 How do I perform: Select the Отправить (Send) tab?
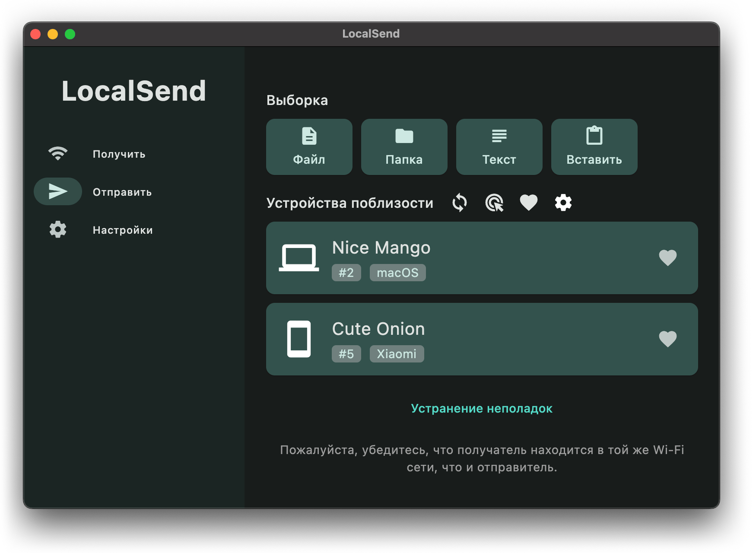[122, 192]
